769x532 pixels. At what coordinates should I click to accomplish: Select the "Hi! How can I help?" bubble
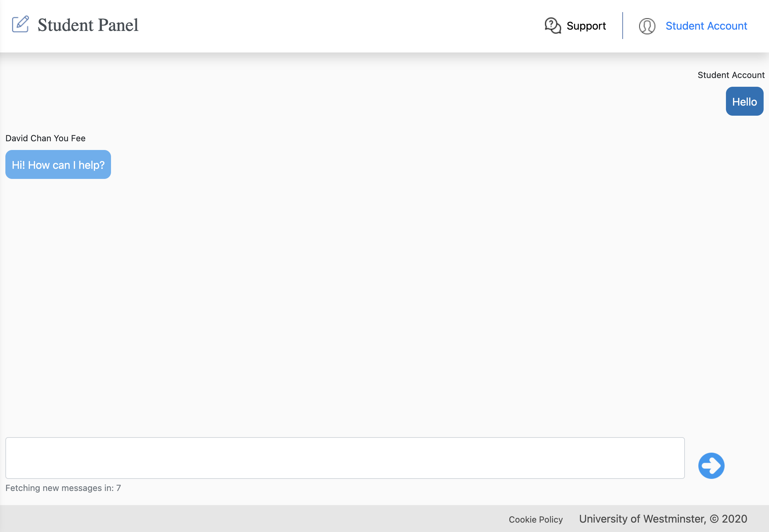(58, 164)
